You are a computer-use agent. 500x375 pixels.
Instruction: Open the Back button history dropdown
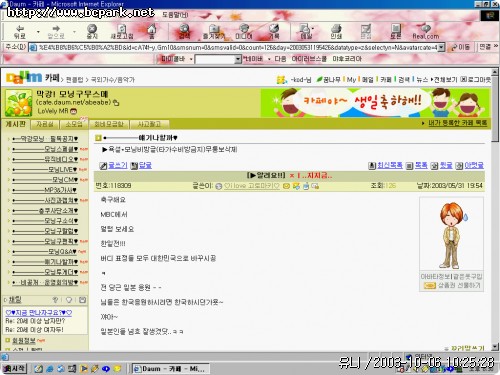[38, 32]
